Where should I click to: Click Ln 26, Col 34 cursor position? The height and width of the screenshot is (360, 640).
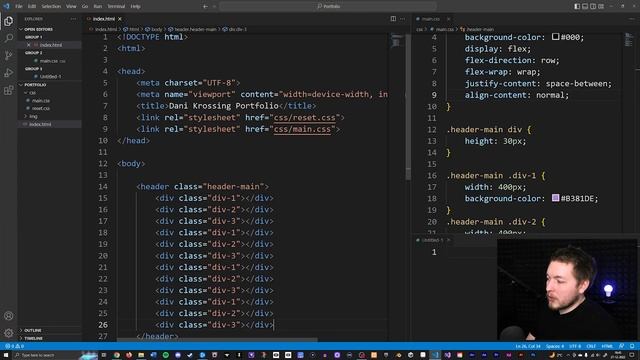[528, 346]
